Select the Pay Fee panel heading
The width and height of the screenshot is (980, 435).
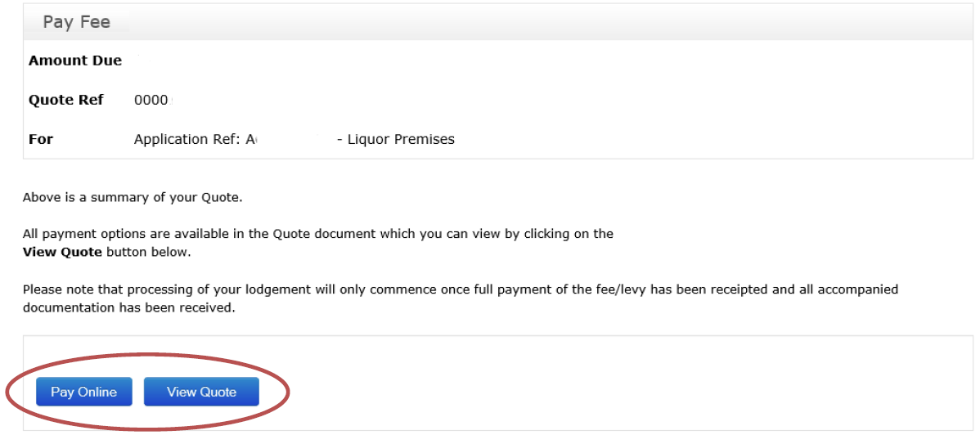76,22
